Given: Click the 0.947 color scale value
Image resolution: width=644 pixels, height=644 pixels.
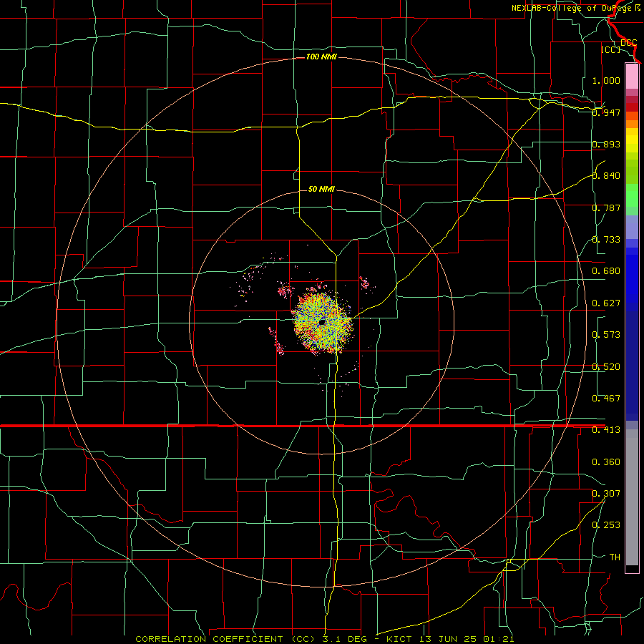Looking at the screenshot, I should click(x=606, y=112).
